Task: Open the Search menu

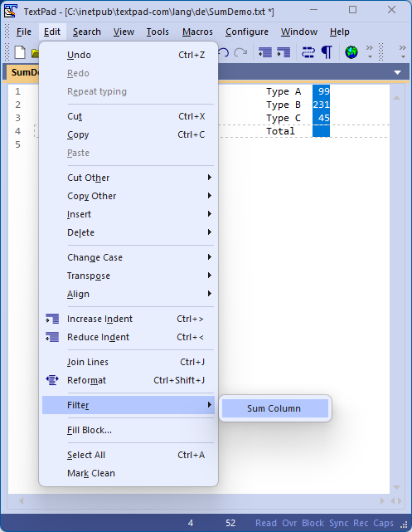Action: (87, 32)
